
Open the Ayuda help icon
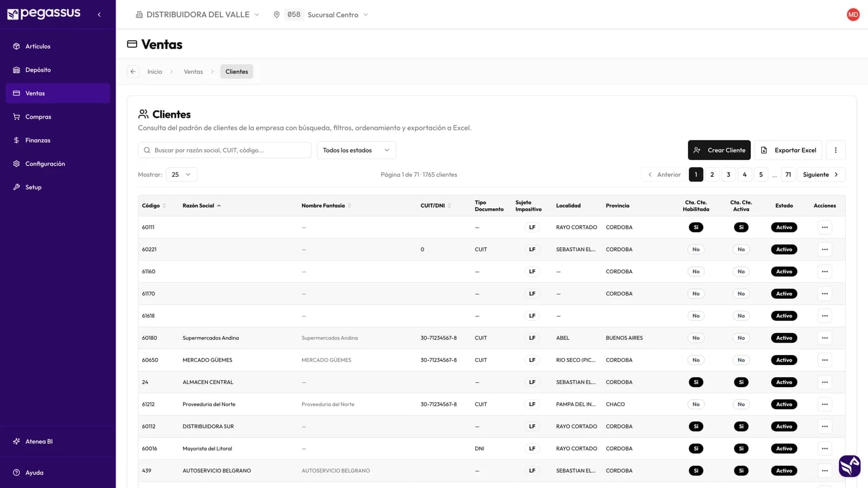click(16, 472)
